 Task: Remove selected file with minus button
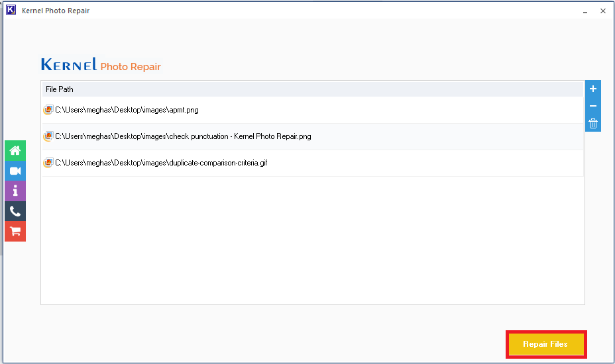593,106
